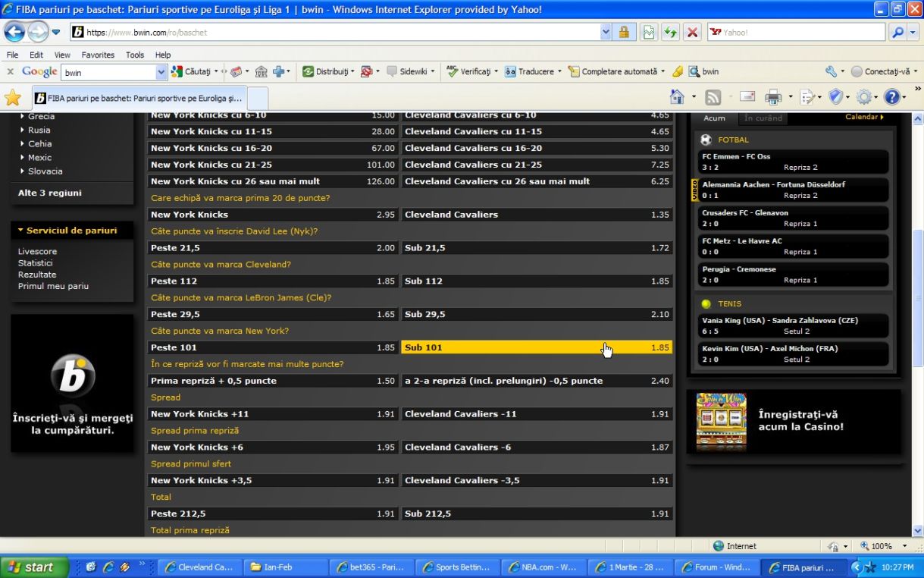Viewport: 924px width, 578px height.
Task: Open a new blank tab
Action: [x=258, y=99]
